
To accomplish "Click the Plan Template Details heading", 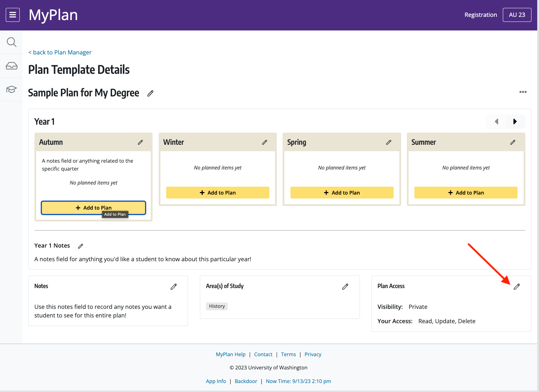I will point(79,70).
